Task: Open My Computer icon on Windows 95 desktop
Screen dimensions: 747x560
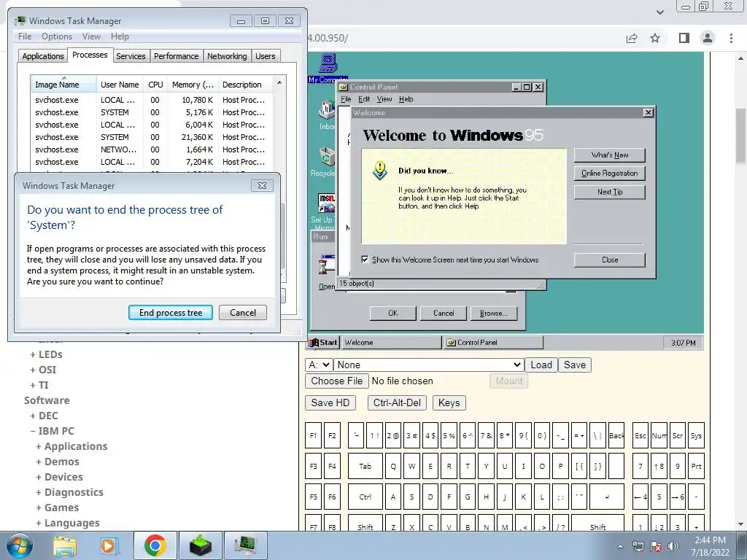Action: pyautogui.click(x=328, y=69)
